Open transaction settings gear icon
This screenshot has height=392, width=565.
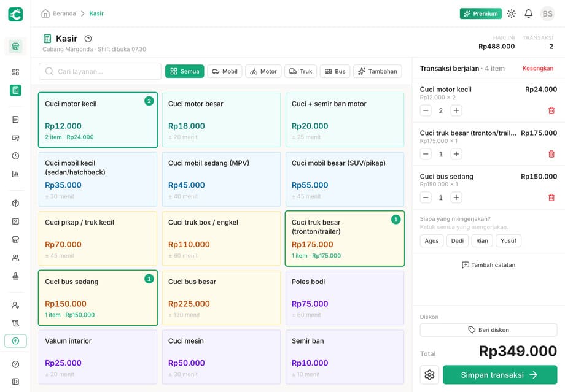point(429,375)
